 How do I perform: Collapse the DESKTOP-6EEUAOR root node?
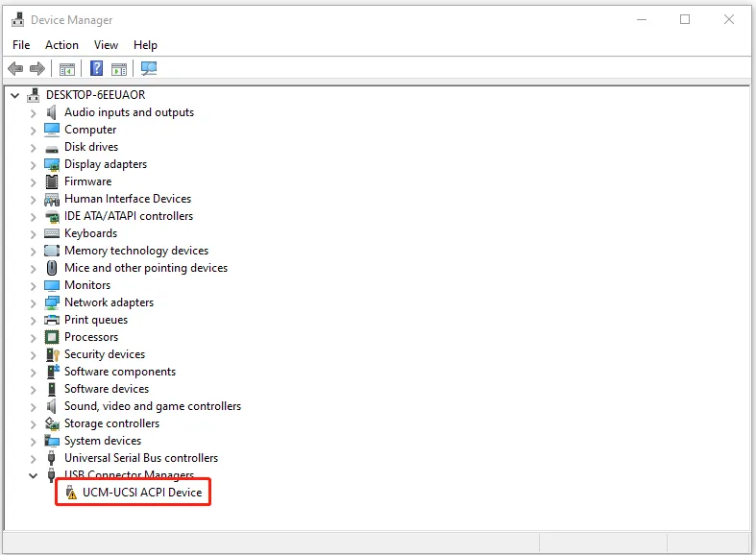click(x=15, y=95)
